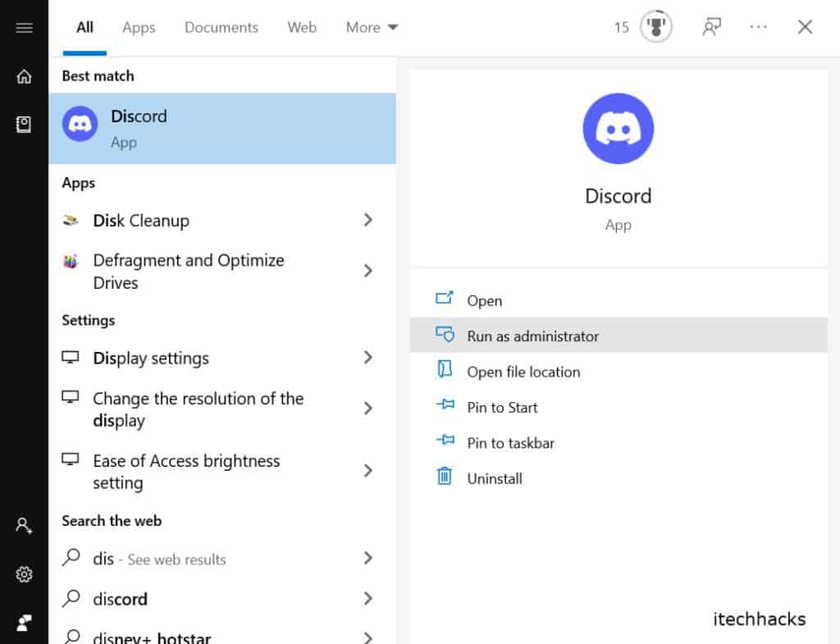Select the Discord best match result
840x644 pixels.
tap(221, 129)
